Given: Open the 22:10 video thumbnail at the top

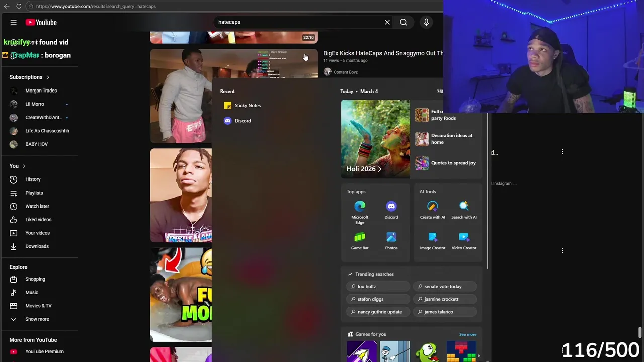Looking at the screenshot, I should pyautogui.click(x=234, y=37).
